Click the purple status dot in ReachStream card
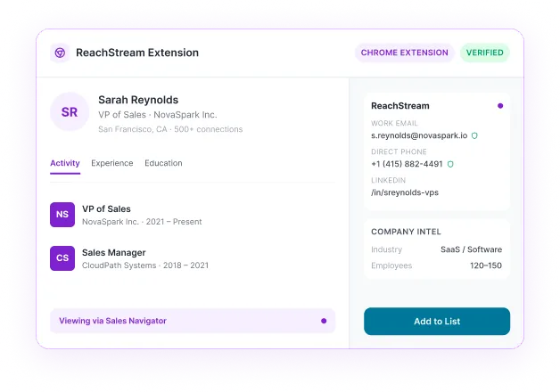This screenshot has width=560, height=392. [x=500, y=106]
